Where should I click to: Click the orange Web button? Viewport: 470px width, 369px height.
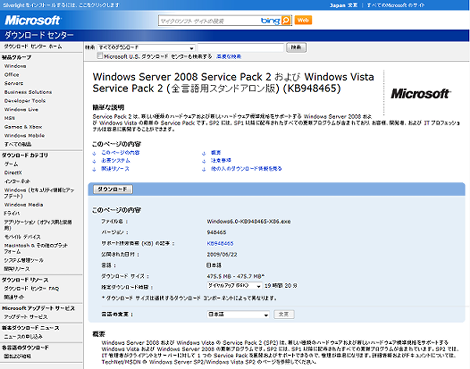coord(303,20)
